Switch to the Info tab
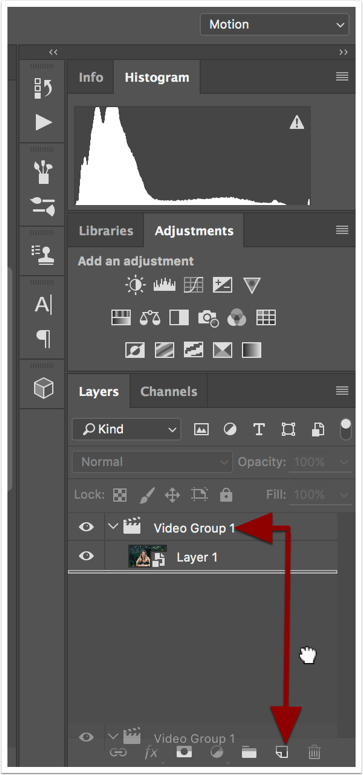 click(91, 78)
